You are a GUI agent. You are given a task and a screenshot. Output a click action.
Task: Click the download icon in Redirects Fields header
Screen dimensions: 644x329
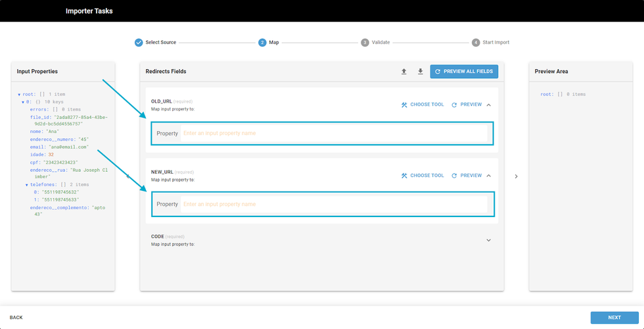click(421, 72)
